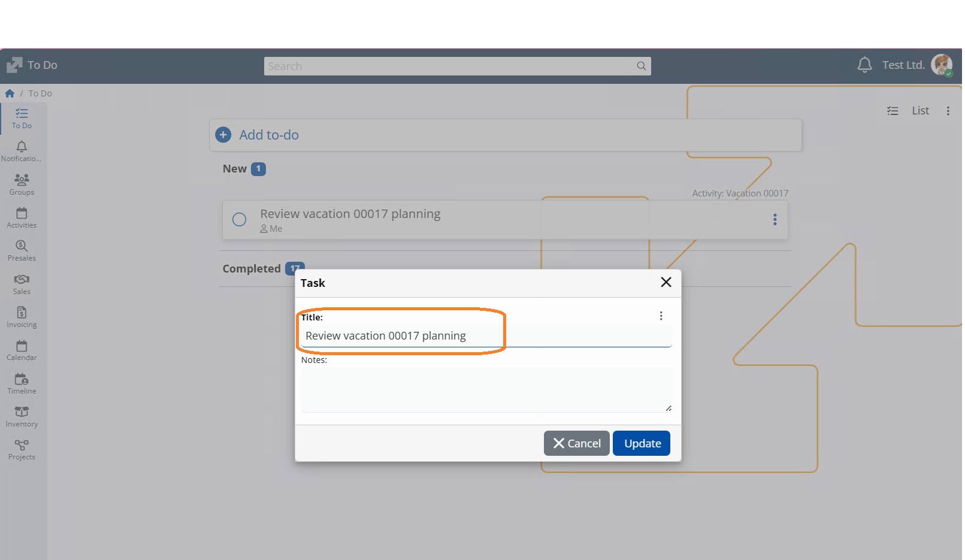Image resolution: width=965 pixels, height=560 pixels.
Task: Open the vacation task's three-dot menu
Action: pos(775,220)
